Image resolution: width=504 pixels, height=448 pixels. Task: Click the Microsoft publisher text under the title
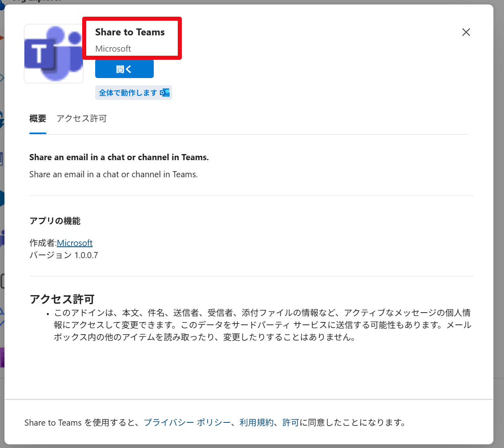pyautogui.click(x=113, y=49)
